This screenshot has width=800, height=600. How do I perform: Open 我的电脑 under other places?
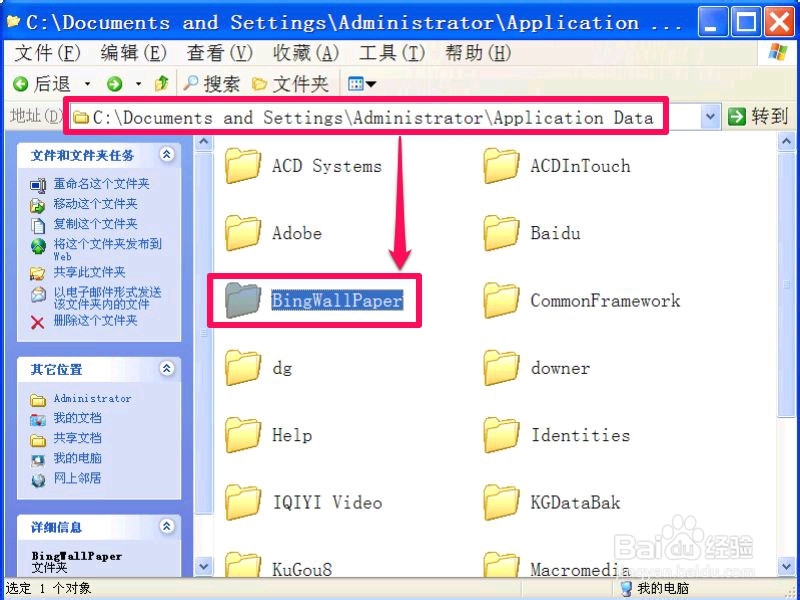point(78,458)
